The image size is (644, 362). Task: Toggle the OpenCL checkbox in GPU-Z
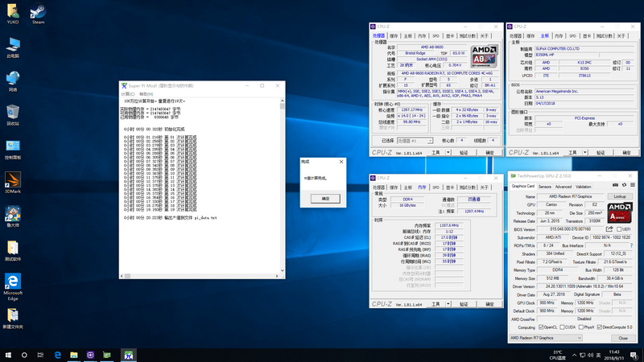541,327
